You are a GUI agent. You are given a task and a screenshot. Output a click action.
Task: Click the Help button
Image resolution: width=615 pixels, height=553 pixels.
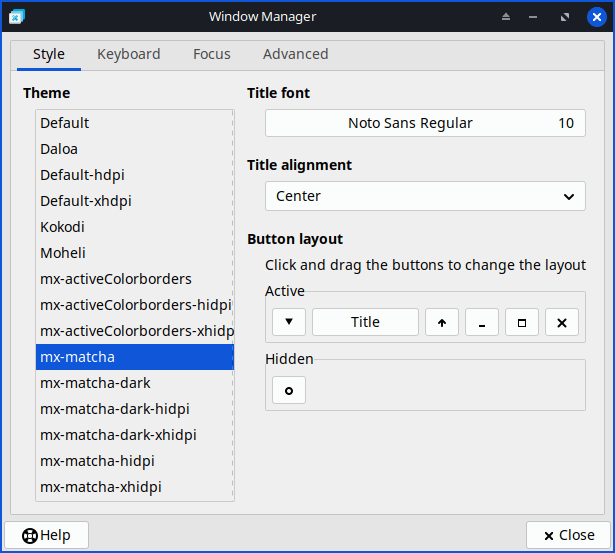(x=47, y=535)
